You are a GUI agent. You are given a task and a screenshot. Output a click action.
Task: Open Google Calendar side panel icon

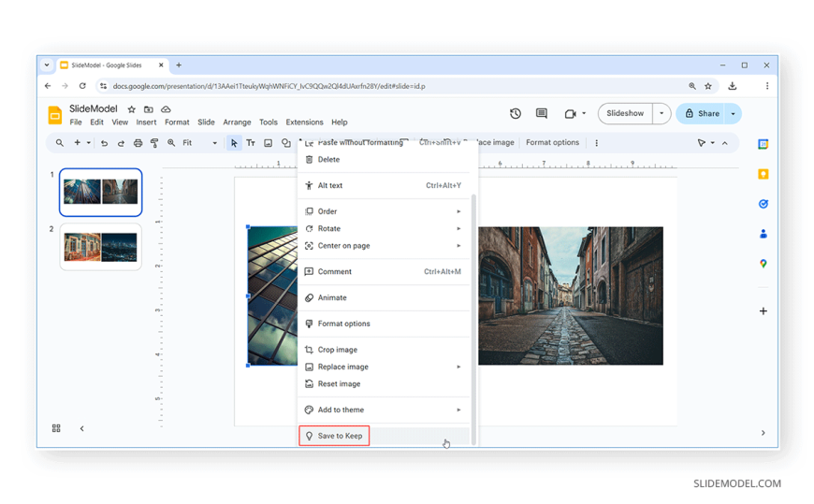(x=763, y=144)
